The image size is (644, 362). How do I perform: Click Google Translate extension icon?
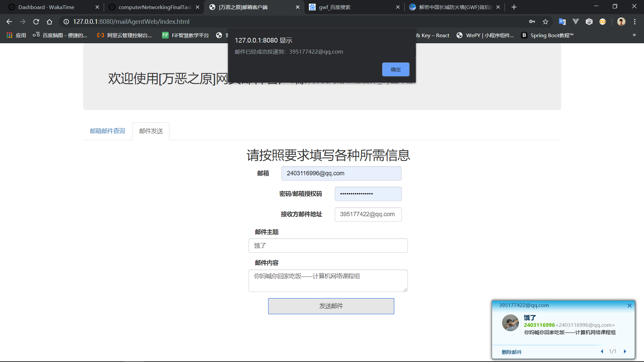click(x=562, y=22)
